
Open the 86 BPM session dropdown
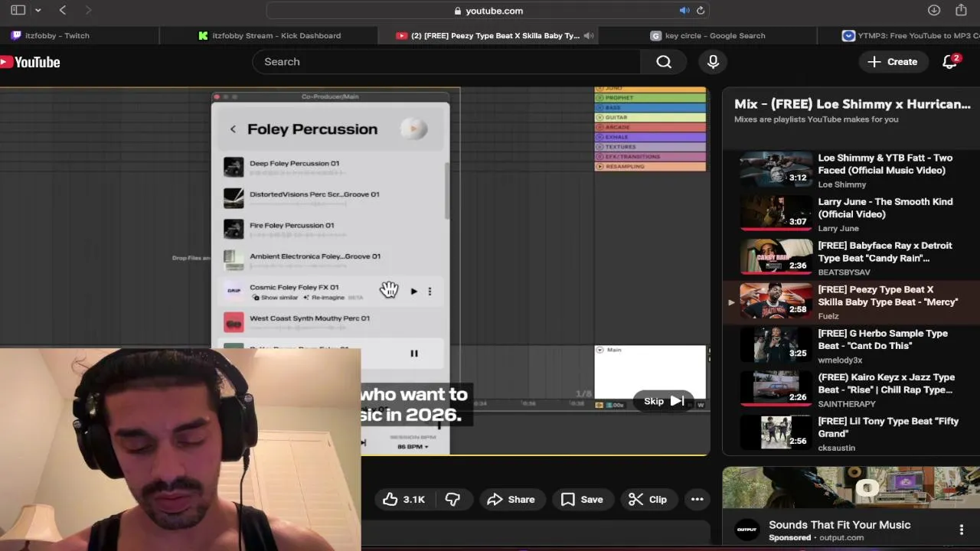coord(413,446)
